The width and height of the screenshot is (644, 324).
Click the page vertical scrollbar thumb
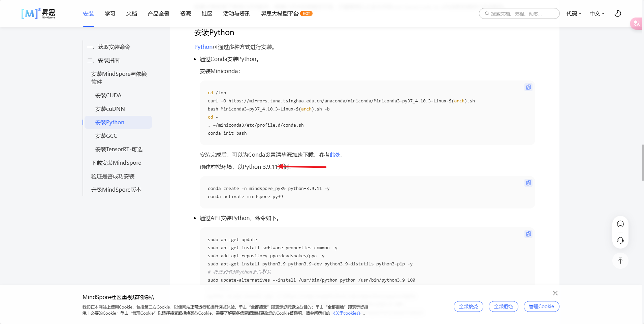tap(643, 163)
